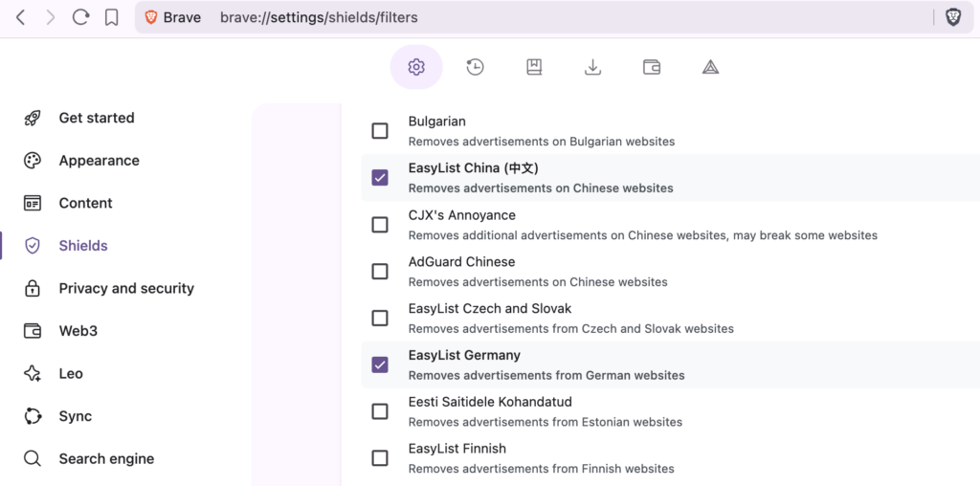Open the Brave Rewards triangle icon
Image resolution: width=980 pixels, height=486 pixels.
[710, 67]
